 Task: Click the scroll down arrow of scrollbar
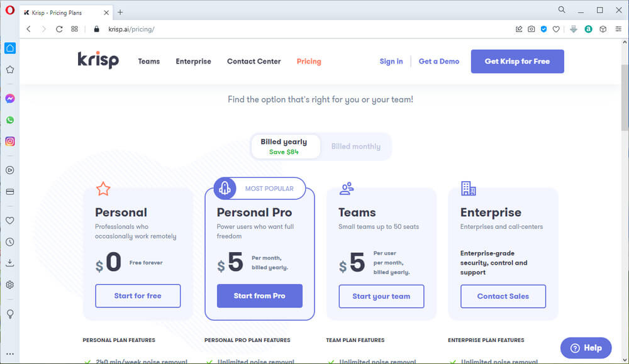point(625,360)
